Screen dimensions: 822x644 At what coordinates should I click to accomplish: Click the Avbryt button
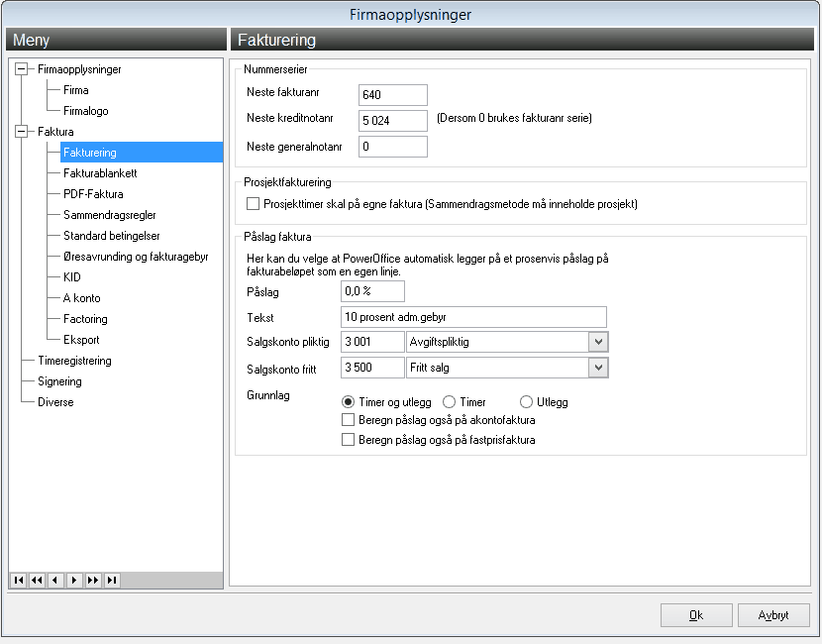coord(773,615)
